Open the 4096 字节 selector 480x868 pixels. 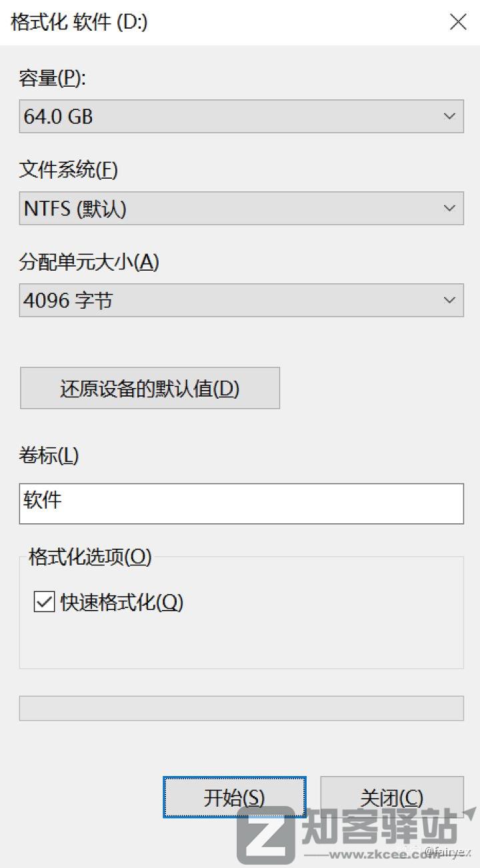pyautogui.click(x=240, y=300)
